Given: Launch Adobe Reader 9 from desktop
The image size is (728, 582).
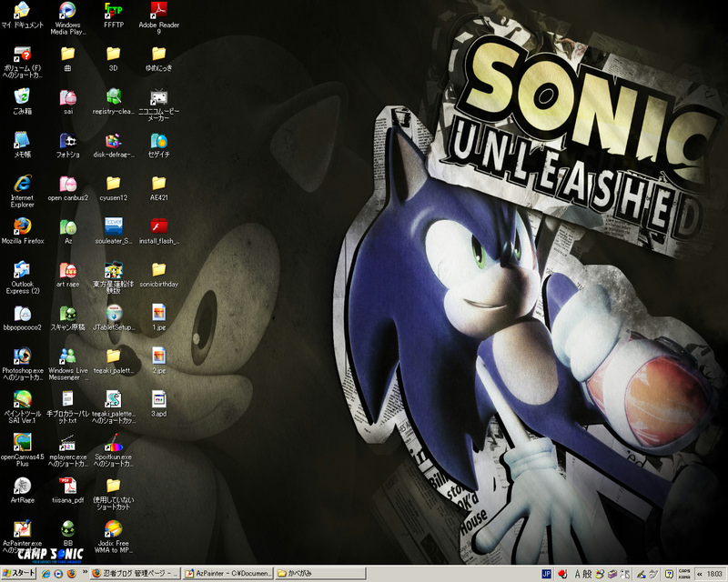Looking at the screenshot, I should click(x=158, y=11).
